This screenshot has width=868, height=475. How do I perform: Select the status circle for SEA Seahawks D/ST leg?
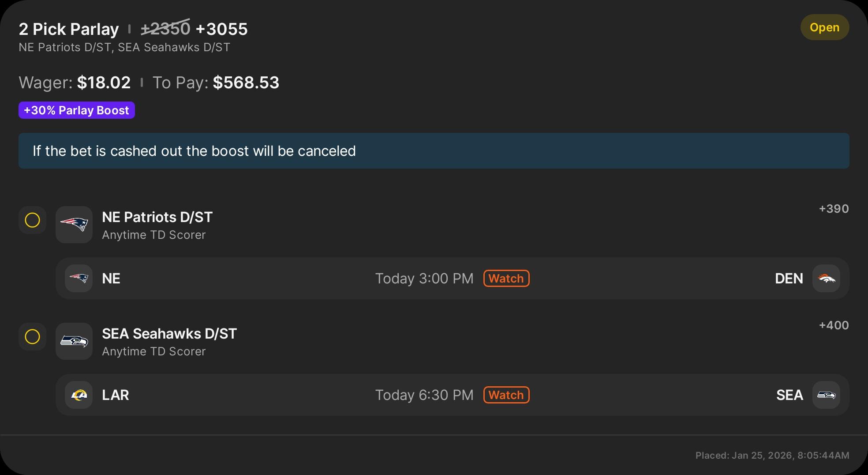coord(32,336)
